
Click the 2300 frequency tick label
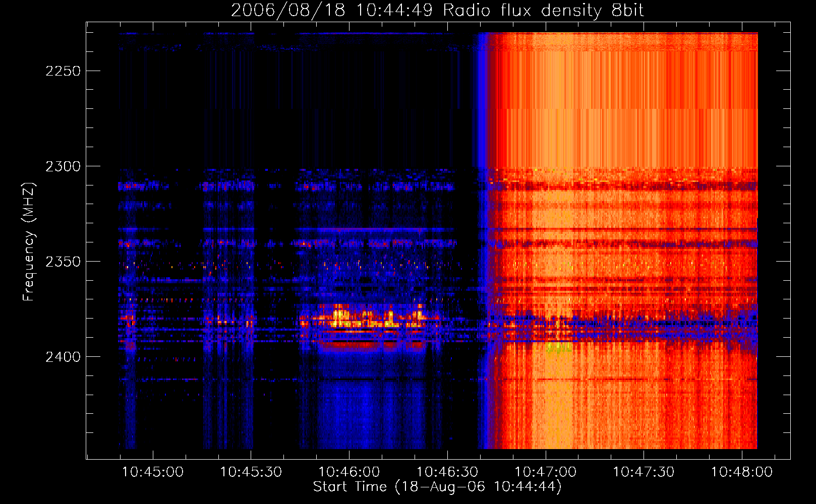coord(63,166)
